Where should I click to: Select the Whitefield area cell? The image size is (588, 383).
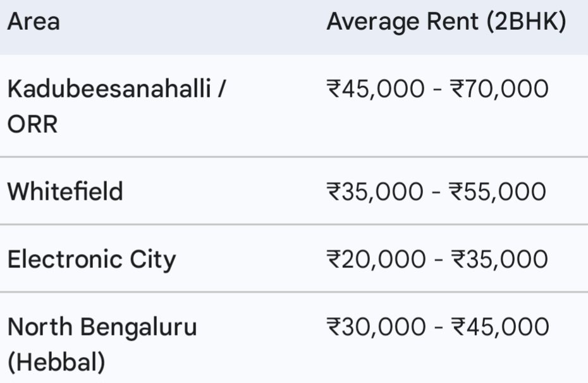point(65,191)
